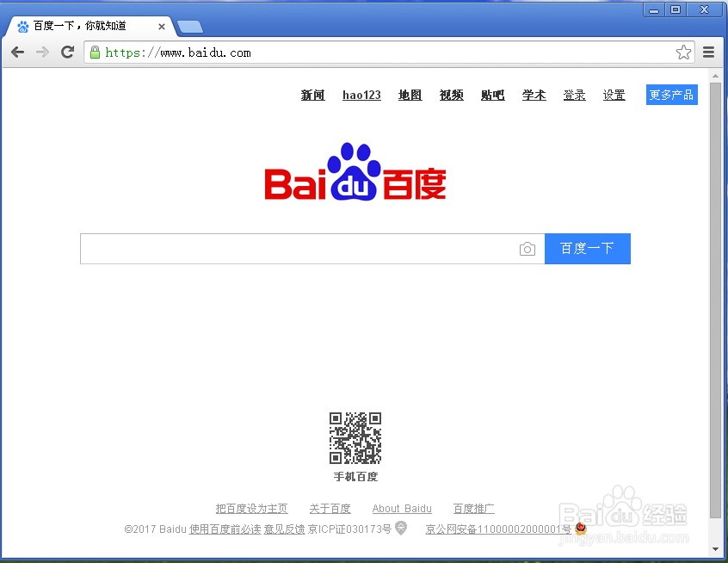Click the address bar URL

(x=178, y=53)
